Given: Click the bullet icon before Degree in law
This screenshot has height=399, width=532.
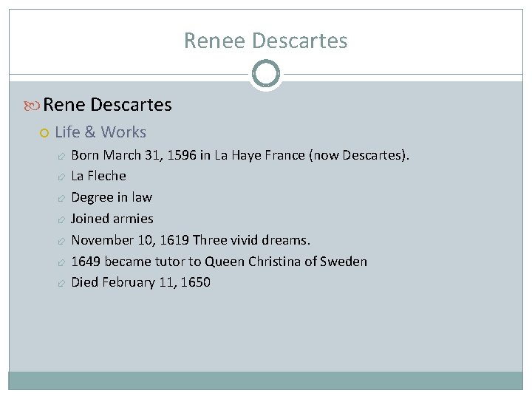Looking at the screenshot, I should pyautogui.click(x=61, y=198).
